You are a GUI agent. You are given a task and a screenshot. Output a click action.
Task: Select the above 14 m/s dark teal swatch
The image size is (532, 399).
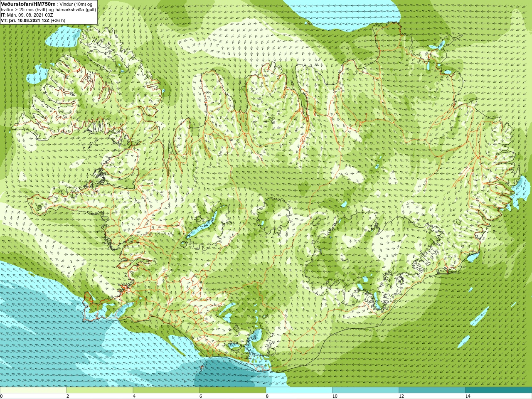click(x=499, y=390)
